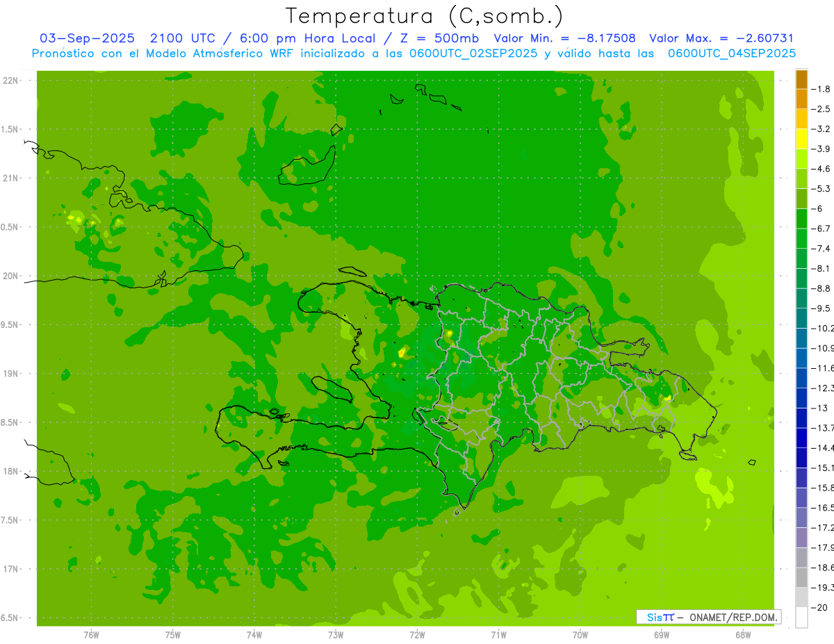Click the '17N' latitude label
Screen dimensions: 834x644
[x=10, y=569]
